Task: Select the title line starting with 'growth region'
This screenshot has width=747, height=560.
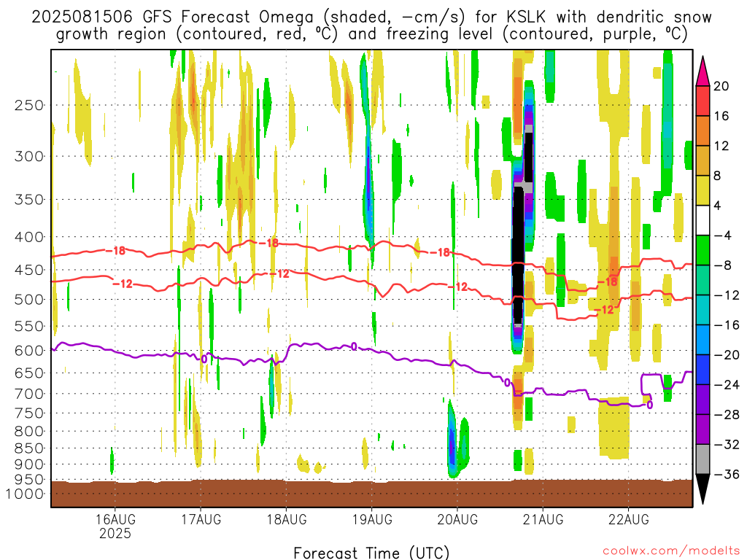Action: (371, 34)
